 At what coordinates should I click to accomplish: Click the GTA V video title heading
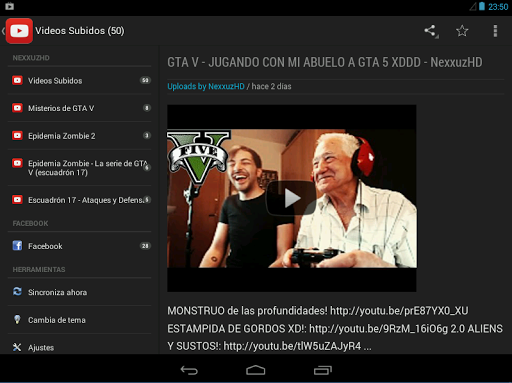pyautogui.click(x=325, y=62)
